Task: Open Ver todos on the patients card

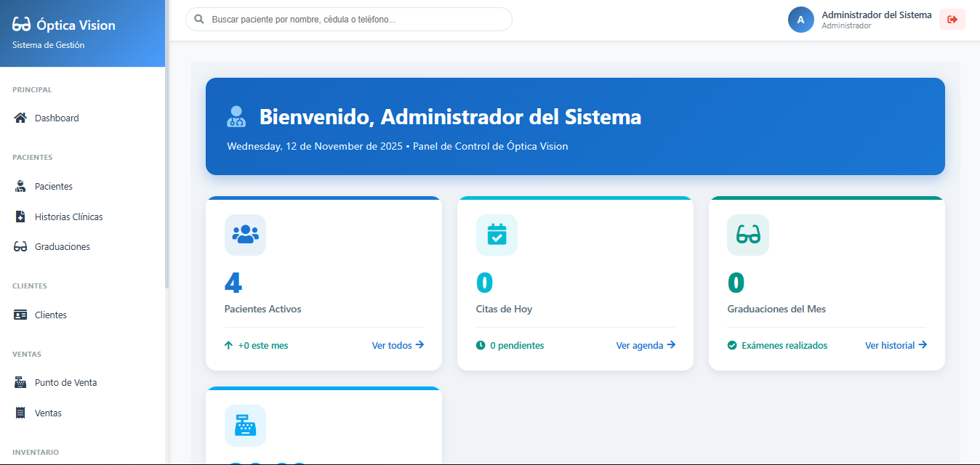Action: (397, 345)
